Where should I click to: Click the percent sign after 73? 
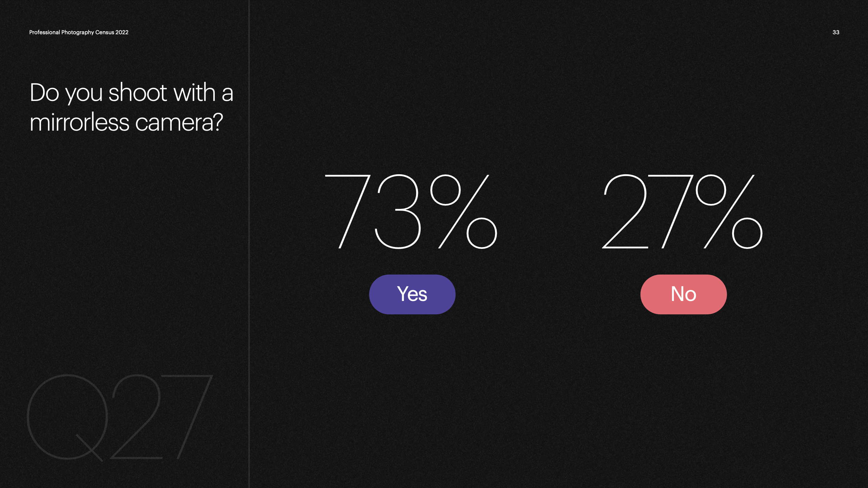[464, 212]
